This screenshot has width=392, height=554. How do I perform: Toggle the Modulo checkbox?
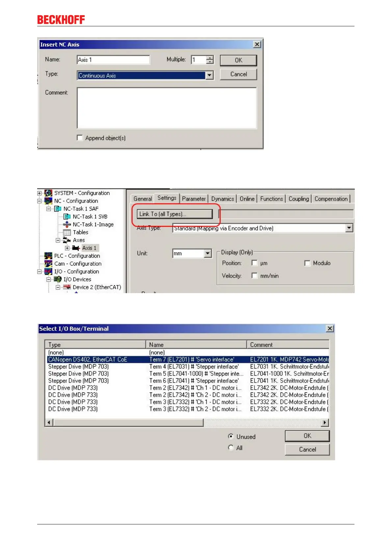307,263
